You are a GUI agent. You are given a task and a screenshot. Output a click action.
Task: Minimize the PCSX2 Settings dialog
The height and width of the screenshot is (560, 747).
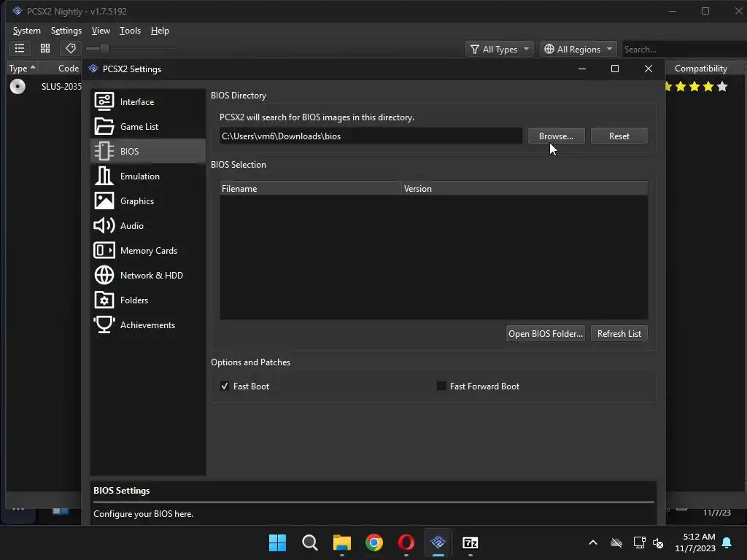[x=582, y=69]
